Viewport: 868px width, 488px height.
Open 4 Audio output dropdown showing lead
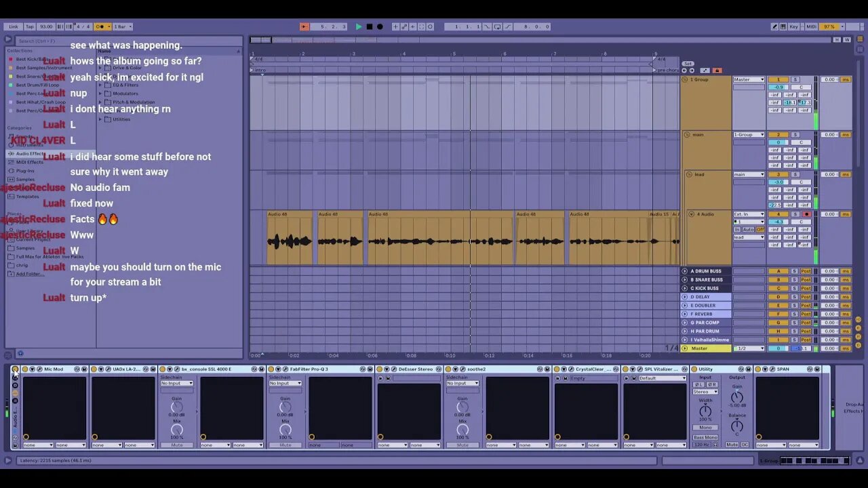pos(749,237)
